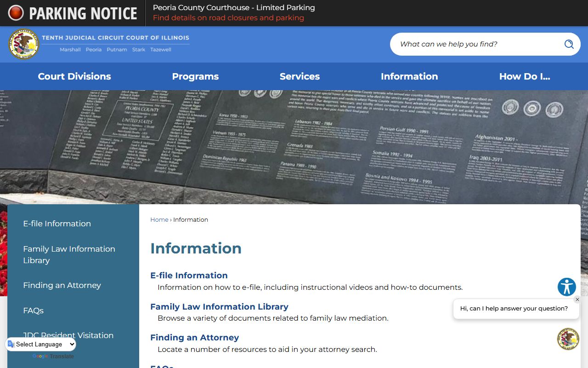This screenshot has width=588, height=368.
Task: Click the Information page heading
Action: coord(196,248)
